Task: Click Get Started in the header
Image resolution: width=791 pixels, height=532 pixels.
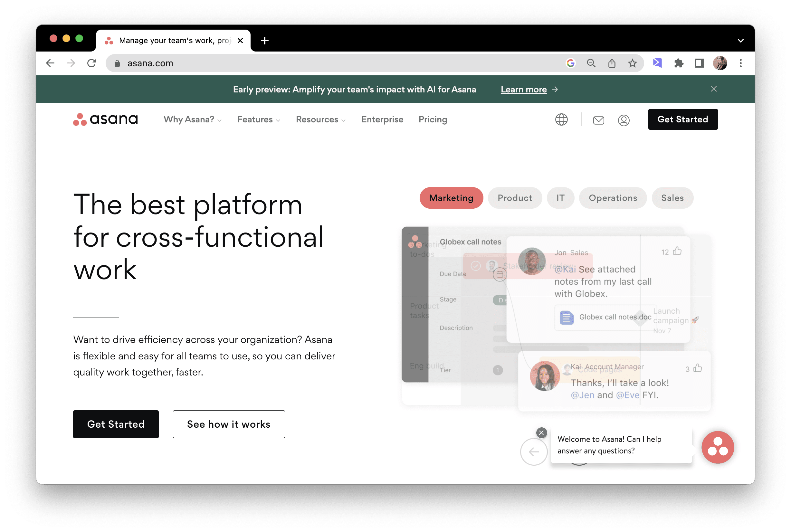Action: coord(683,119)
